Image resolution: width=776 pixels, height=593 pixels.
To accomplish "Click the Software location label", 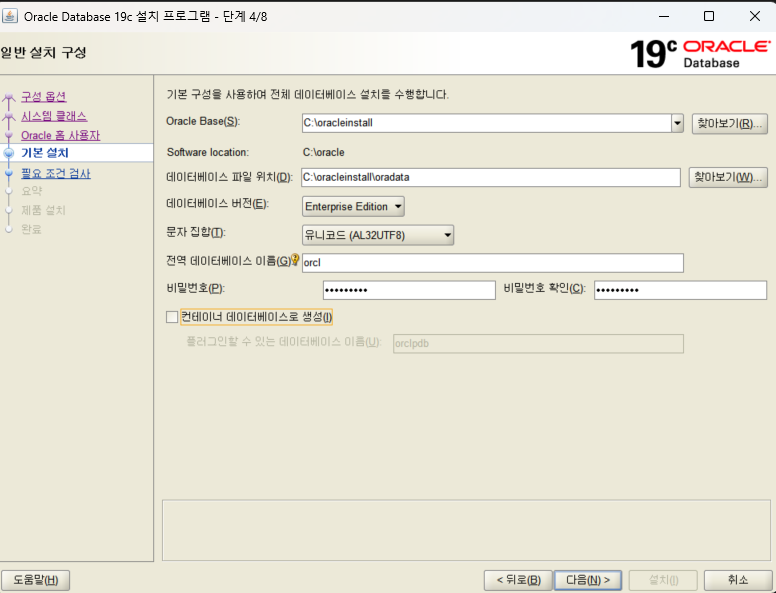I will point(208,152).
